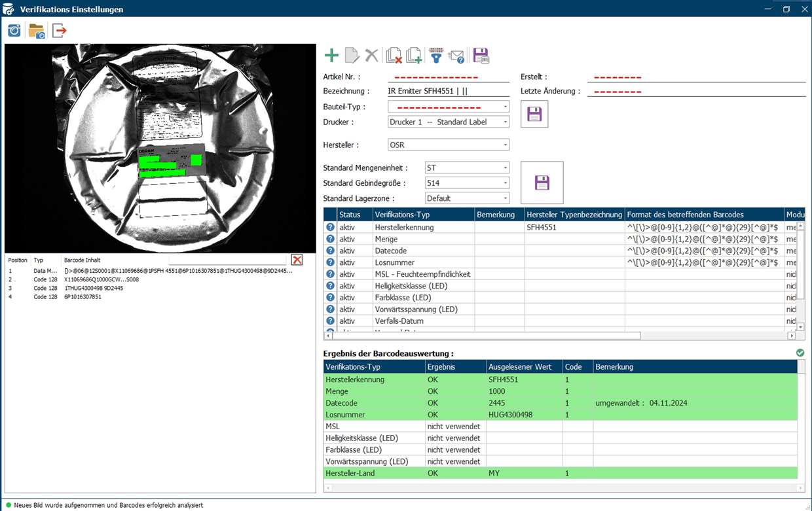Save using toolbar floppy disk icon

pos(481,56)
